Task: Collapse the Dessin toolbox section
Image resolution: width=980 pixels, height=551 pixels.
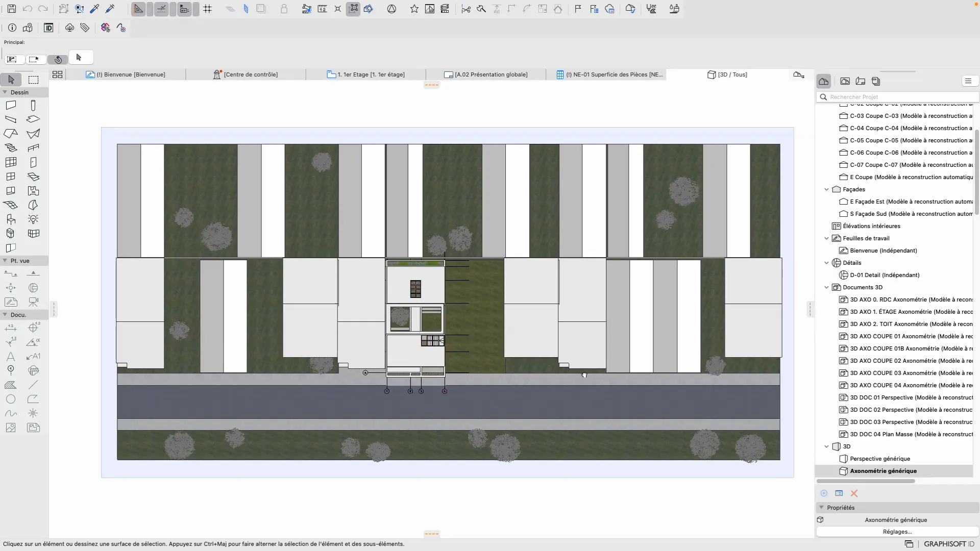Action: [5, 92]
